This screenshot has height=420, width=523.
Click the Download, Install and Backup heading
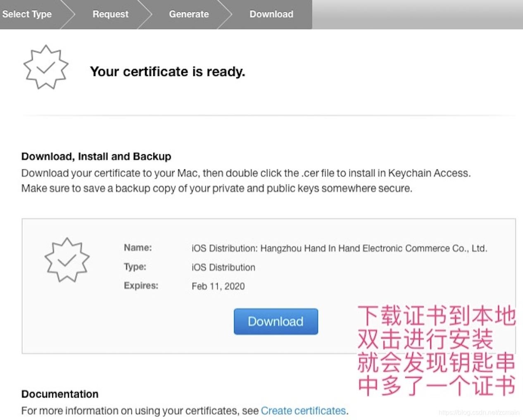coord(96,156)
